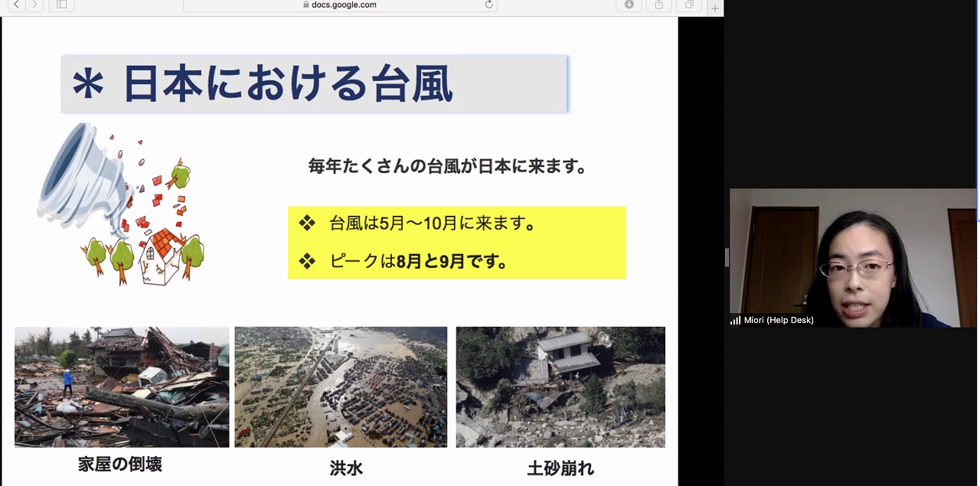This screenshot has width=980, height=486.
Task: Open the Safari downloads button
Action: pyautogui.click(x=629, y=5)
